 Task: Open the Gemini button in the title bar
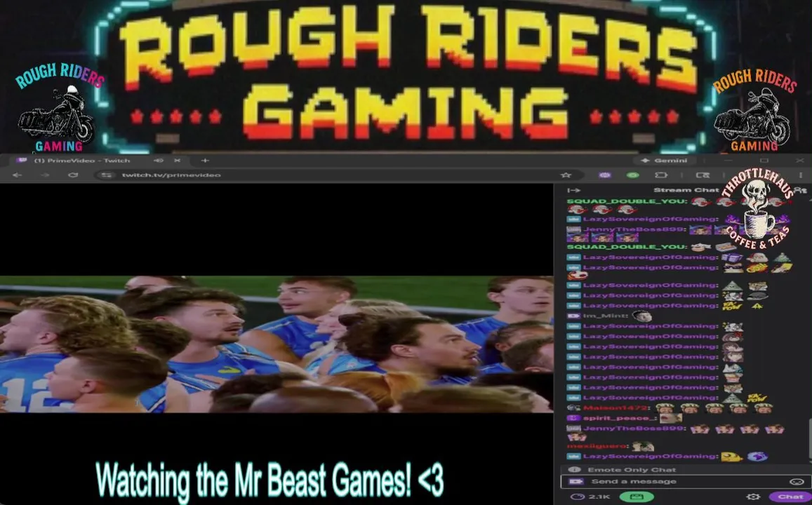tap(665, 161)
